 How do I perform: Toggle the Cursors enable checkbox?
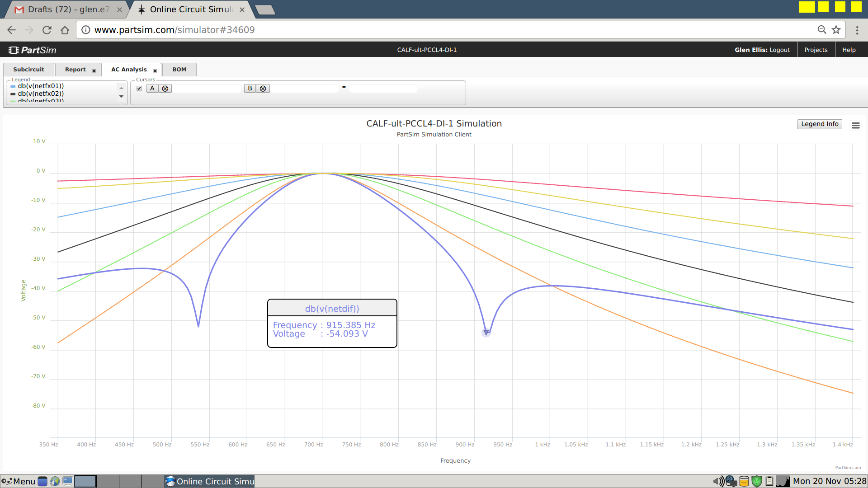(139, 89)
